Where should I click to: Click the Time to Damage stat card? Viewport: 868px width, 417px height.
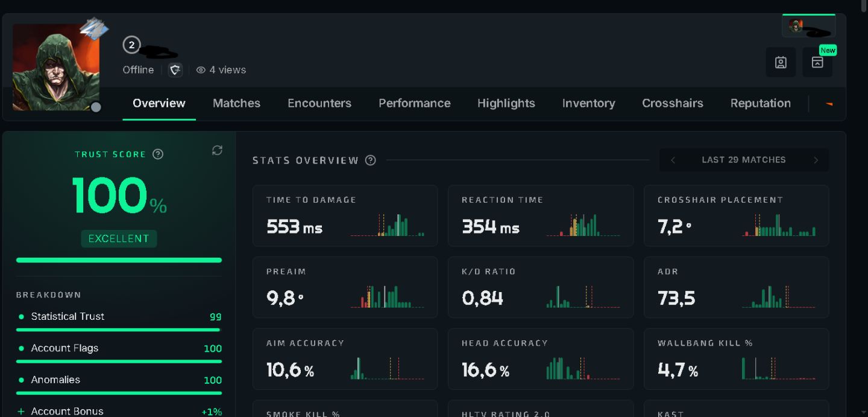345,215
